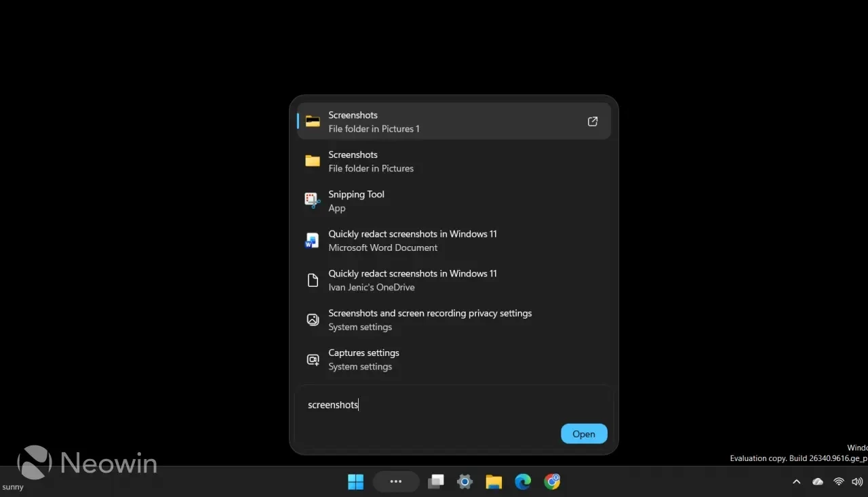Select Screenshots folder result in Pictures 1
The width and height of the screenshot is (868, 497).
[x=454, y=121]
